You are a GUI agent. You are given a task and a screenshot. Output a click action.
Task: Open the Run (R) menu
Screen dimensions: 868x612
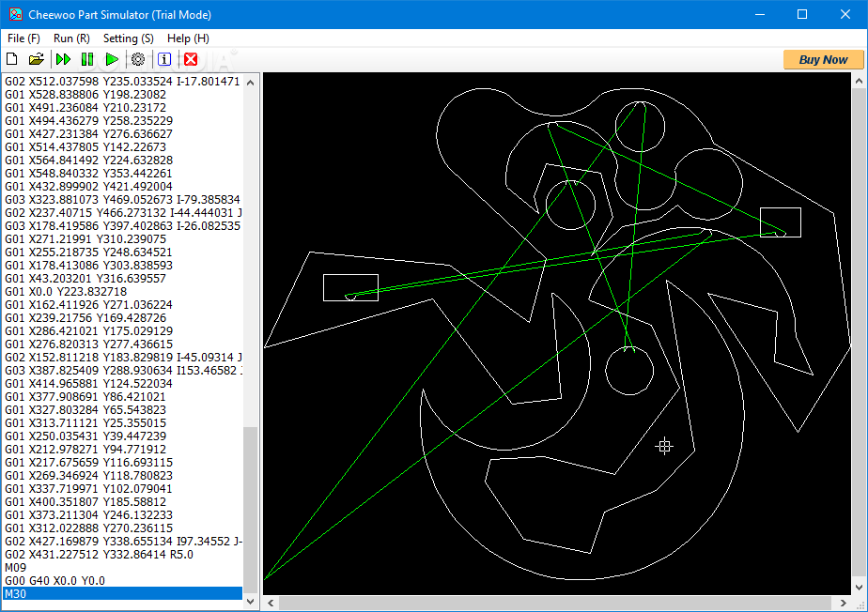pyautogui.click(x=71, y=38)
